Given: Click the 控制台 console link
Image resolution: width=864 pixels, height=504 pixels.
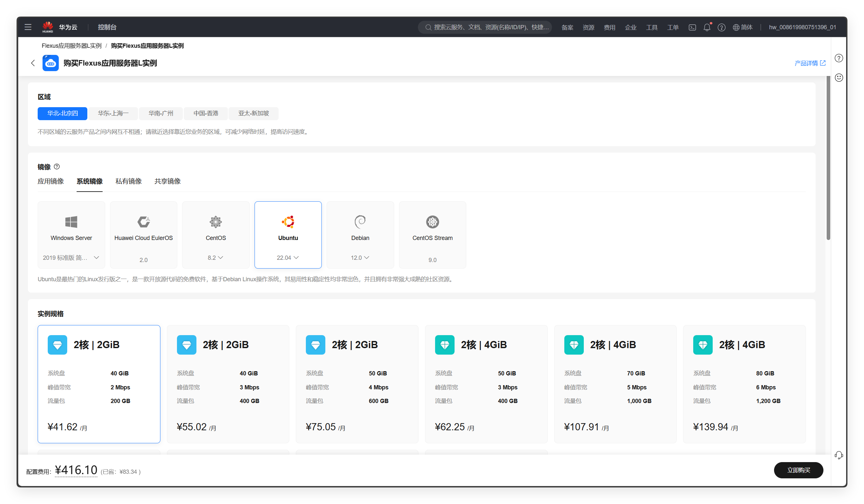Looking at the screenshot, I should click(107, 27).
